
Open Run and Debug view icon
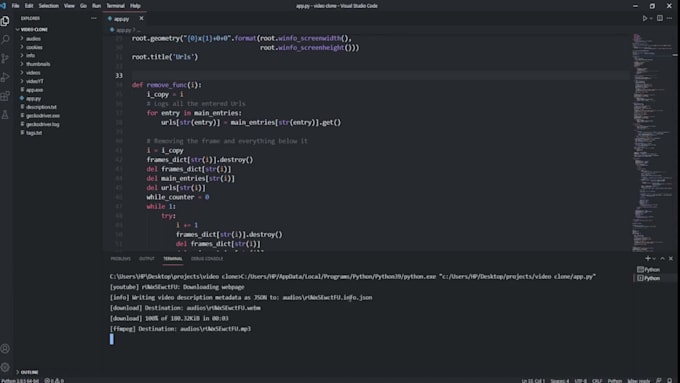[x=5, y=77]
